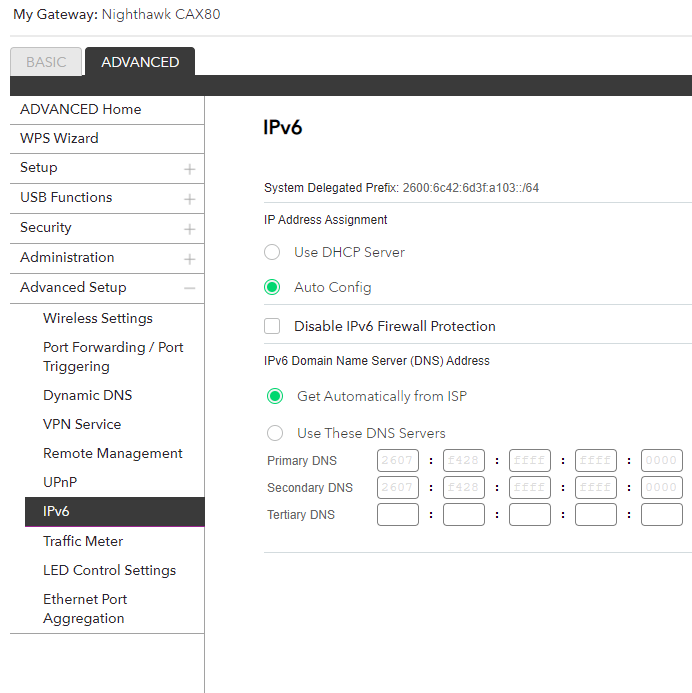692x693 pixels.
Task: Choose Use These DNS Servers option
Action: pyautogui.click(x=275, y=433)
